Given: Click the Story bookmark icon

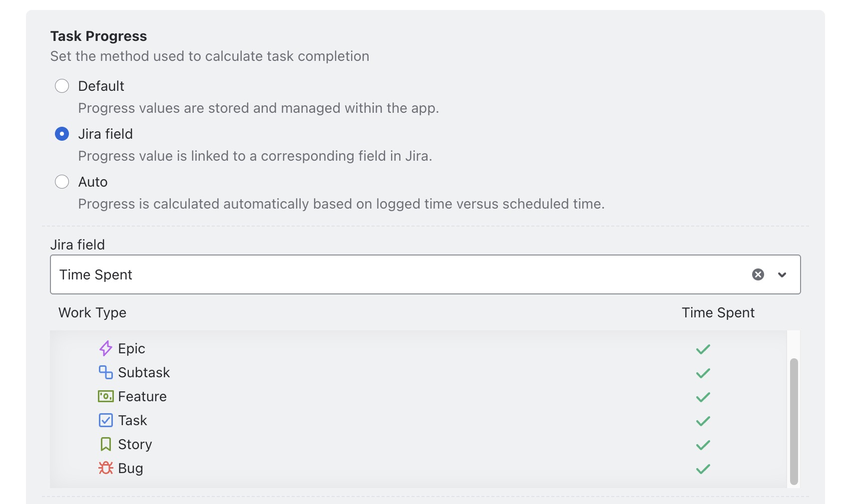Looking at the screenshot, I should 105,444.
